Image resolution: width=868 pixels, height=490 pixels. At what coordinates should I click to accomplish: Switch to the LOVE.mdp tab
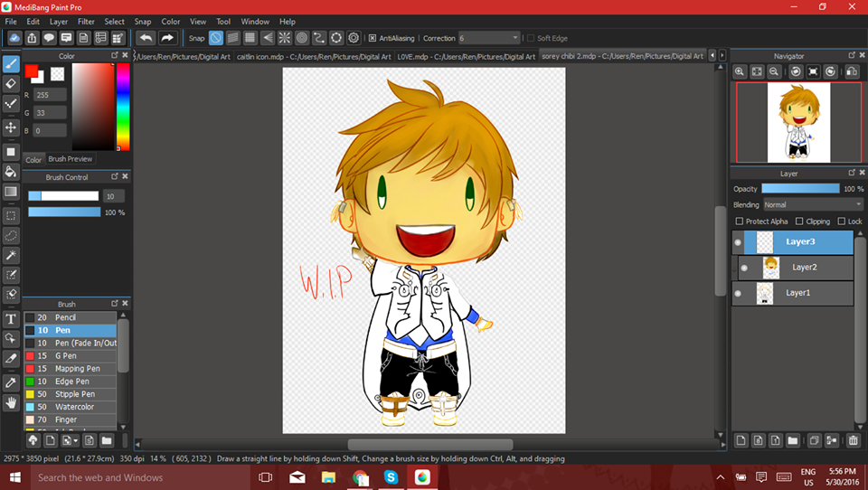(x=467, y=56)
